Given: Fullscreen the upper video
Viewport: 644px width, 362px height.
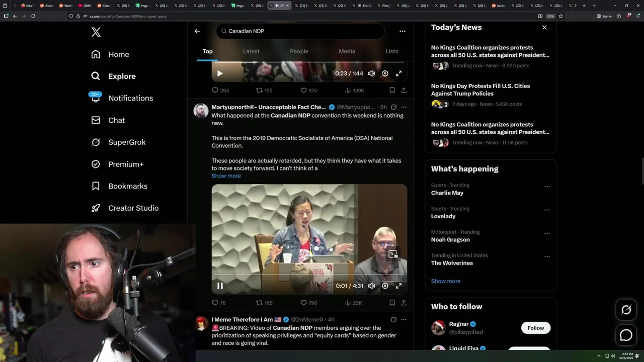Looking at the screenshot, I should click(398, 73).
